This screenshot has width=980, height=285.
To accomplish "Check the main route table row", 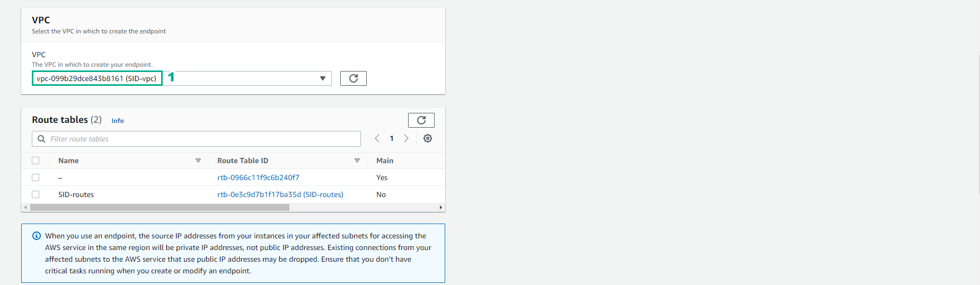I will coord(36,177).
